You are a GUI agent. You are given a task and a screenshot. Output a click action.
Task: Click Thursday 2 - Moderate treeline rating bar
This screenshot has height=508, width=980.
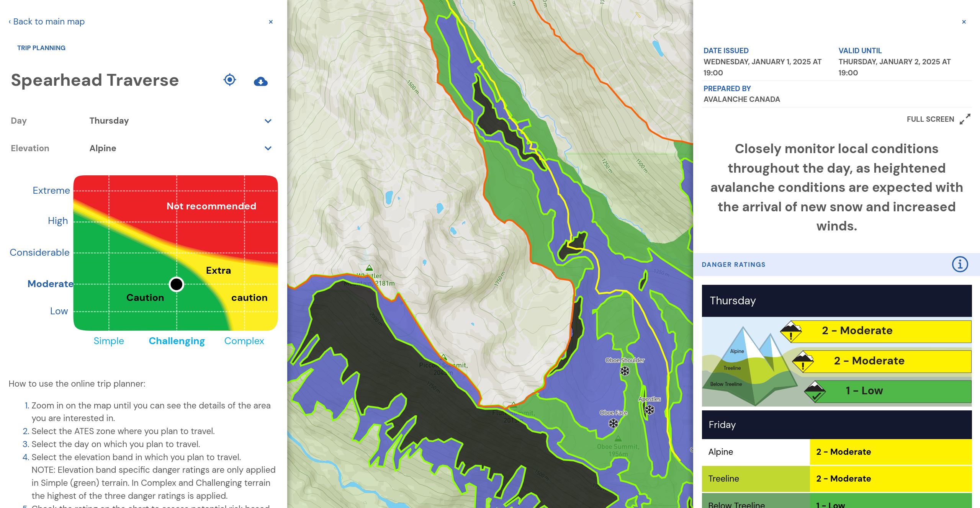tap(887, 361)
